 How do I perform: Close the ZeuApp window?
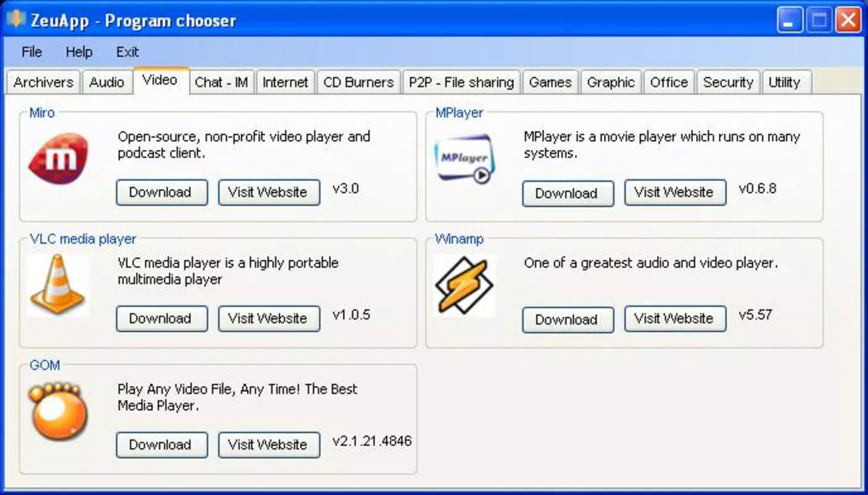coord(848,21)
